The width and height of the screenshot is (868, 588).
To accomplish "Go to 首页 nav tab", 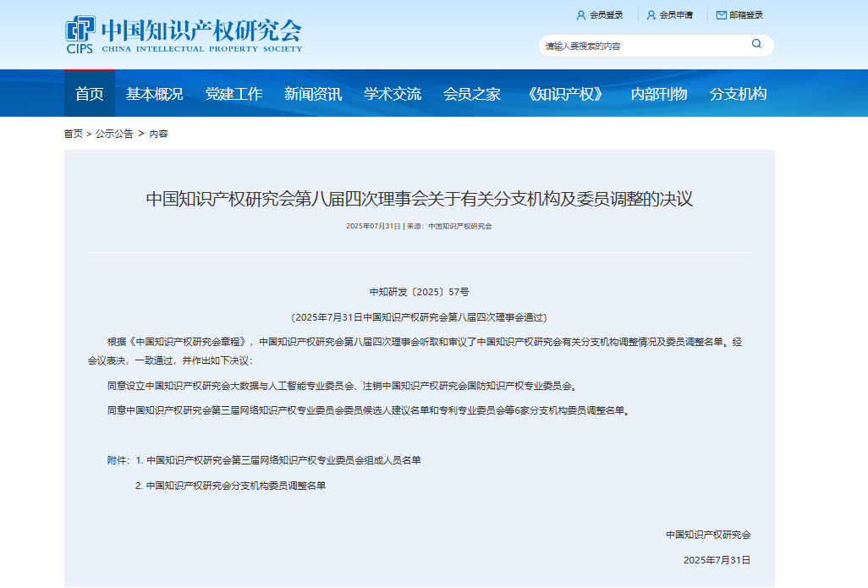I will pyautogui.click(x=90, y=94).
